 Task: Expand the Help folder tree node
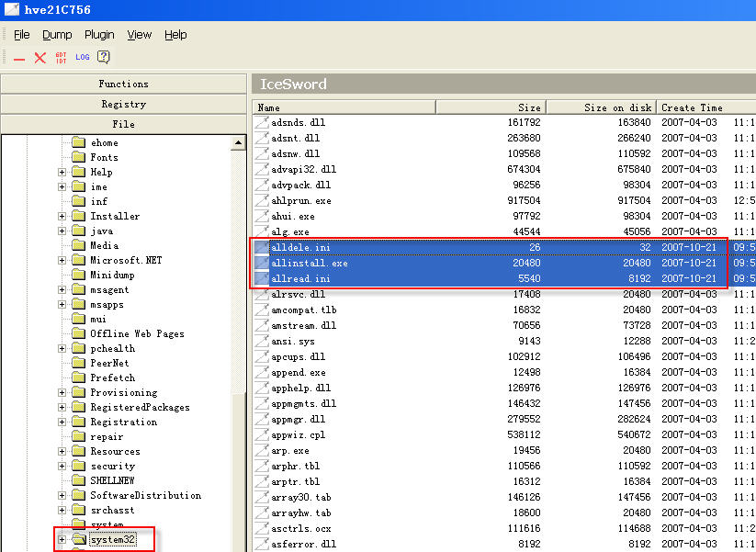(x=62, y=172)
